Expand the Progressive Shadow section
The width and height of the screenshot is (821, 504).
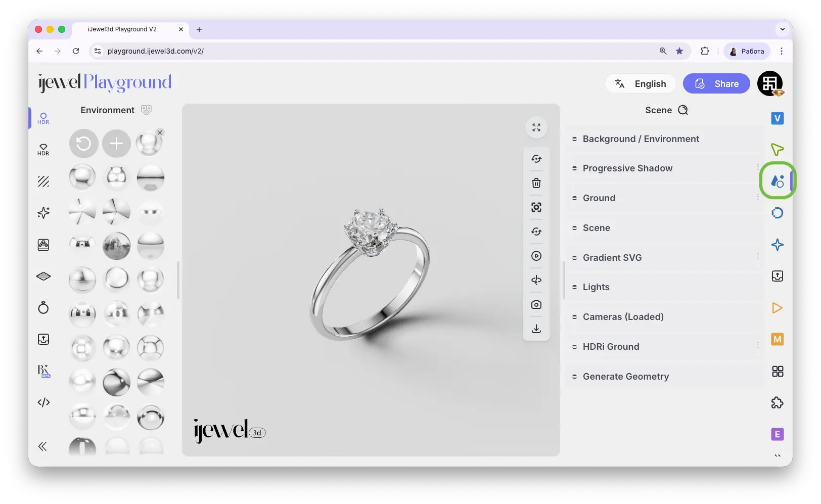point(665,168)
